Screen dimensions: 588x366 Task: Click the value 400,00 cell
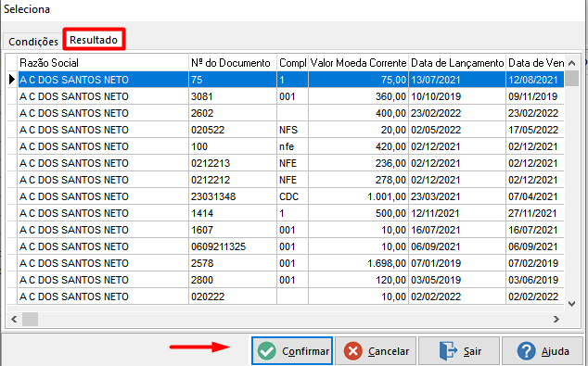pyautogui.click(x=358, y=113)
